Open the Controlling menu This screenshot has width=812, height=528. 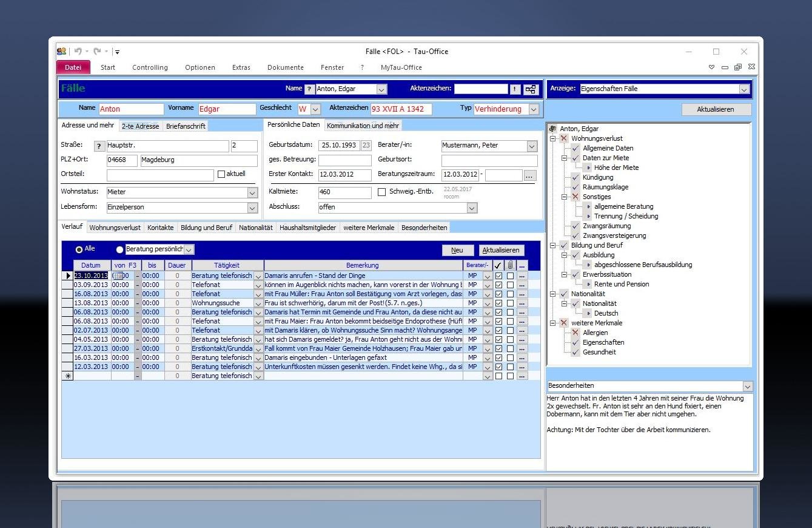[150, 67]
